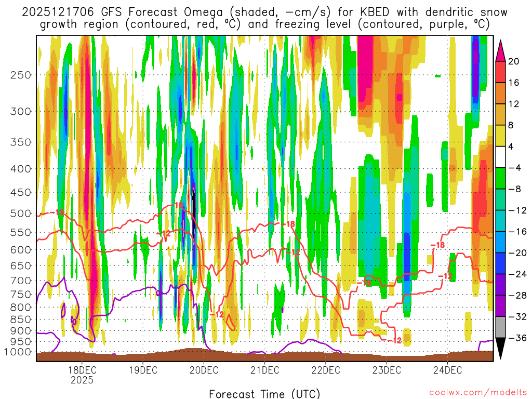Click the red -12 contour label near 24DEC

click(x=445, y=276)
